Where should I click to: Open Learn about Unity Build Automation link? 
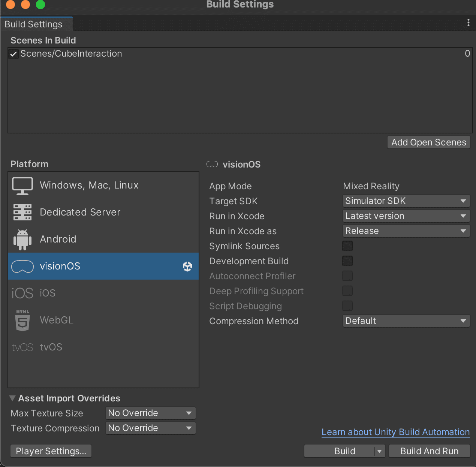[x=395, y=432]
